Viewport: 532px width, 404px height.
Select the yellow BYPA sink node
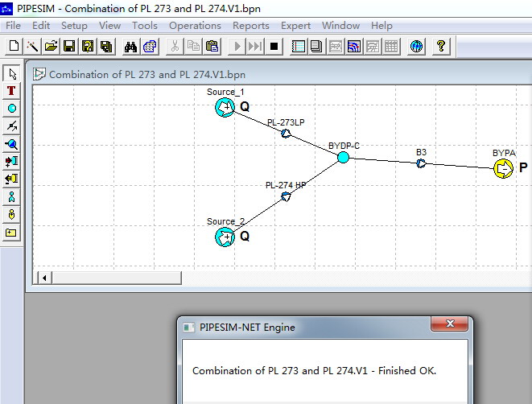[504, 168]
